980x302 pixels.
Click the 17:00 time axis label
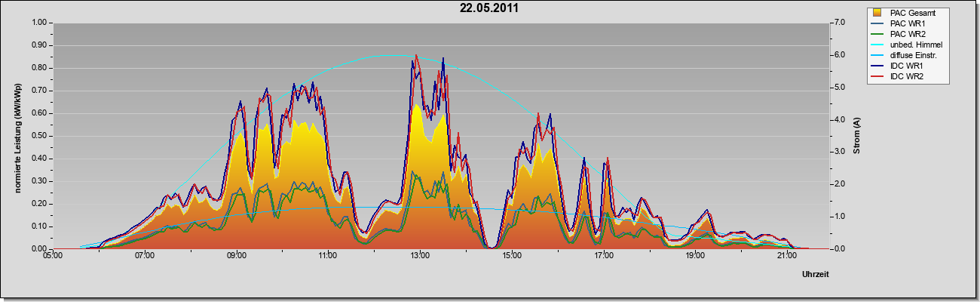[x=603, y=257]
